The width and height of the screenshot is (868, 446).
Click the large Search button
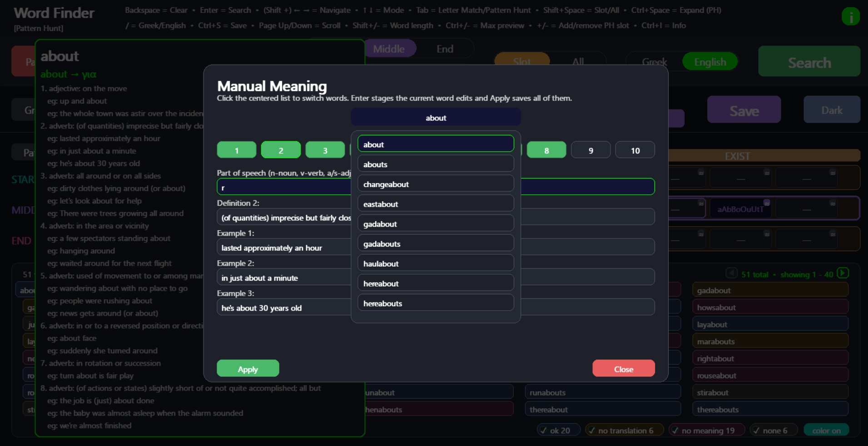[x=809, y=61]
